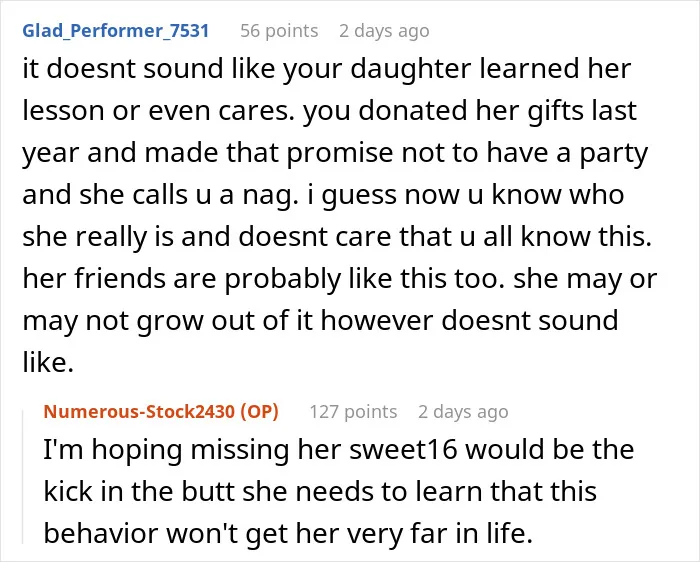Click the line 'year and made that promise'
The height and width of the screenshot is (562, 700).
[335, 152]
